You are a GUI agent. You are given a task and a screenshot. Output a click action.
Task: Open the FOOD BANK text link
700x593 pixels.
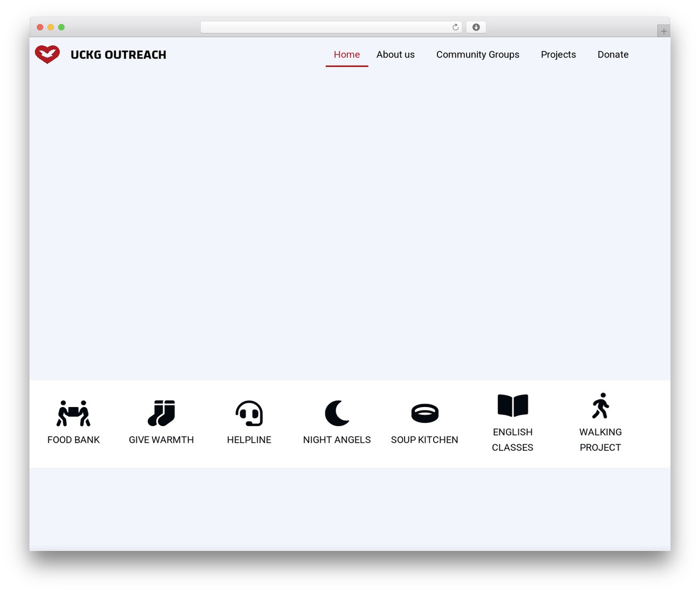pyautogui.click(x=74, y=440)
